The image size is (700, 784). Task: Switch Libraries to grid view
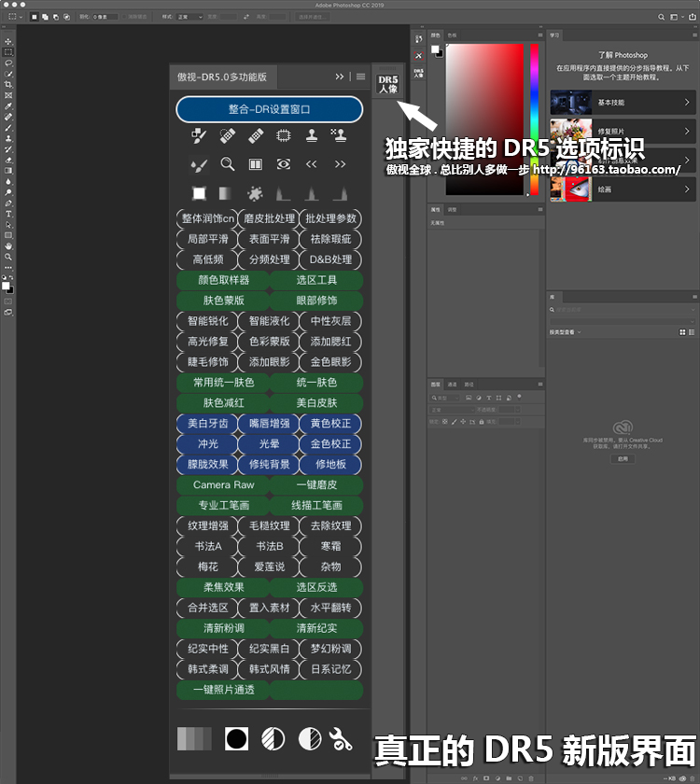pyautogui.click(x=682, y=332)
